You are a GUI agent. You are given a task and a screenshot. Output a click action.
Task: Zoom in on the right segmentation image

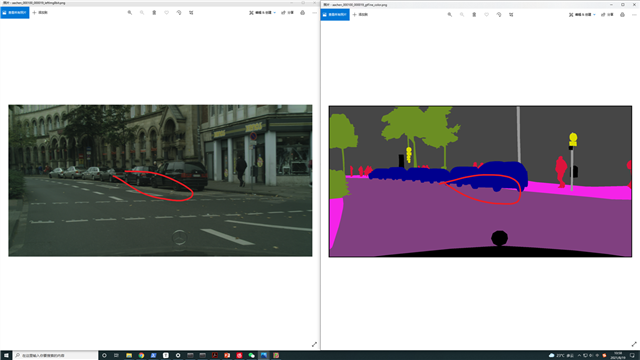(450, 15)
